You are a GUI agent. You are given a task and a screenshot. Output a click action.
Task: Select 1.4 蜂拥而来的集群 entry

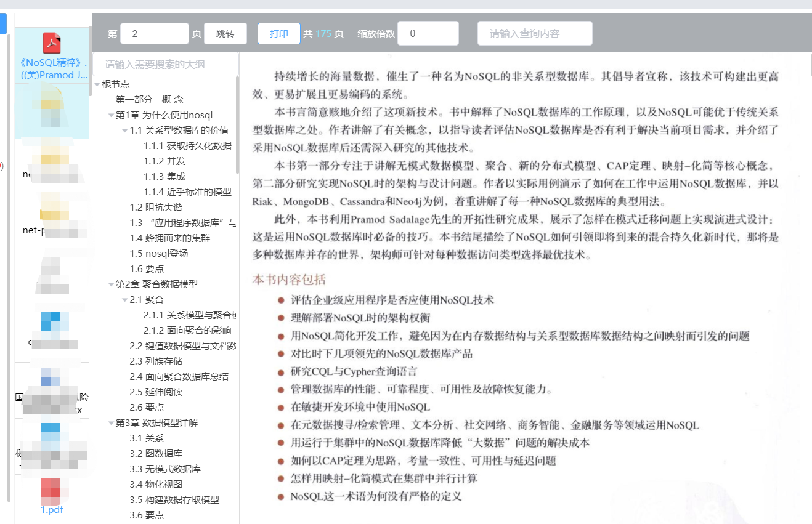(170, 238)
